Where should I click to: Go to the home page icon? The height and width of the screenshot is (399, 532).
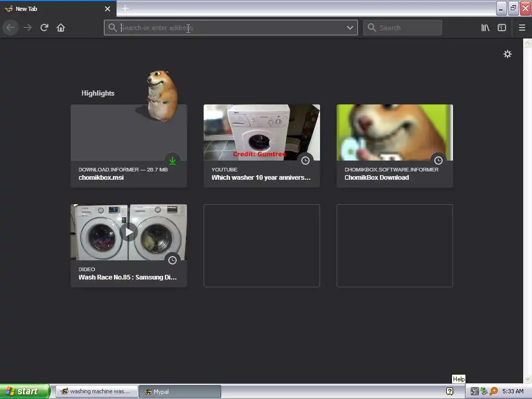(x=61, y=28)
